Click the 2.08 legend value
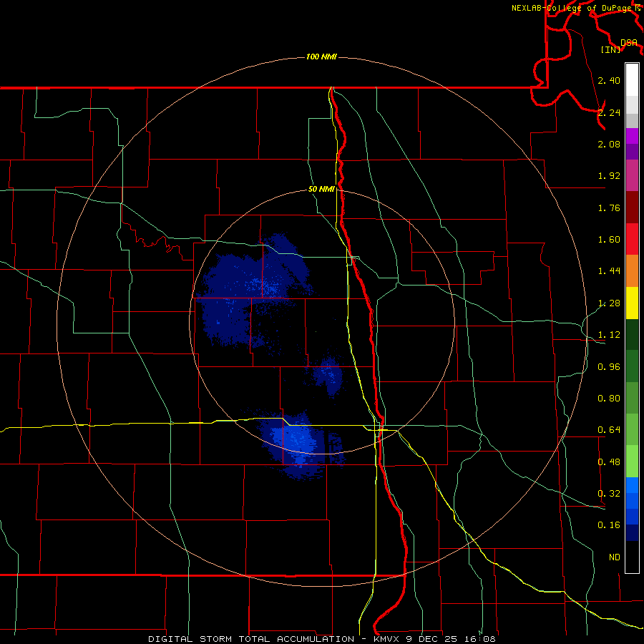The width and height of the screenshot is (644, 644). pyautogui.click(x=609, y=144)
